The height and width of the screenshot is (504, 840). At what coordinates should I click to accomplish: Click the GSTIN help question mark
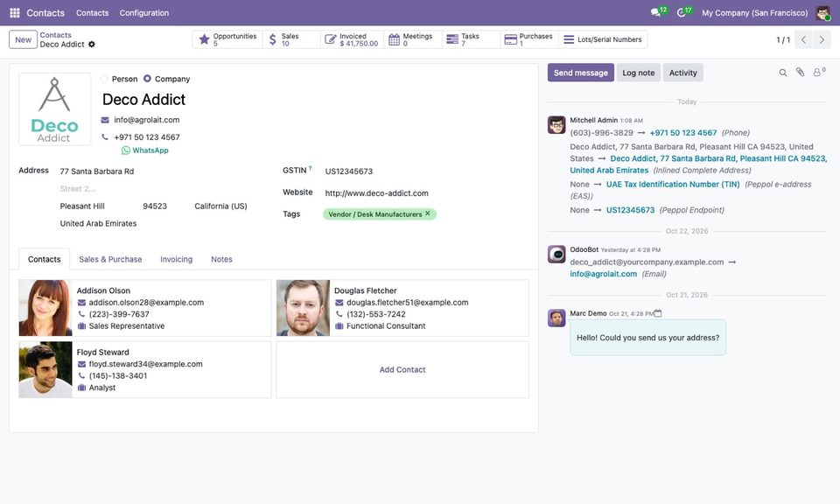[310, 168]
